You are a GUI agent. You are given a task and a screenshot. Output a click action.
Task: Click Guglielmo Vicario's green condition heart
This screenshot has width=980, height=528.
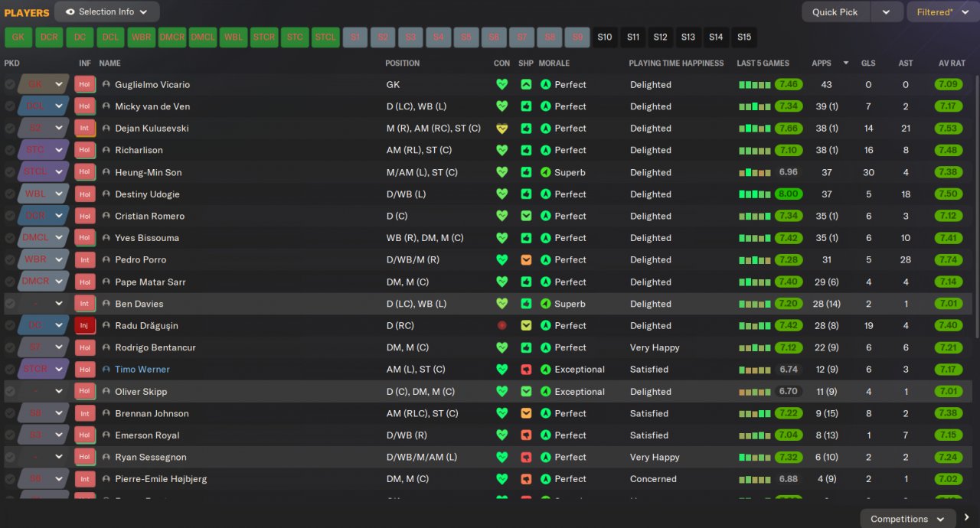pos(501,85)
